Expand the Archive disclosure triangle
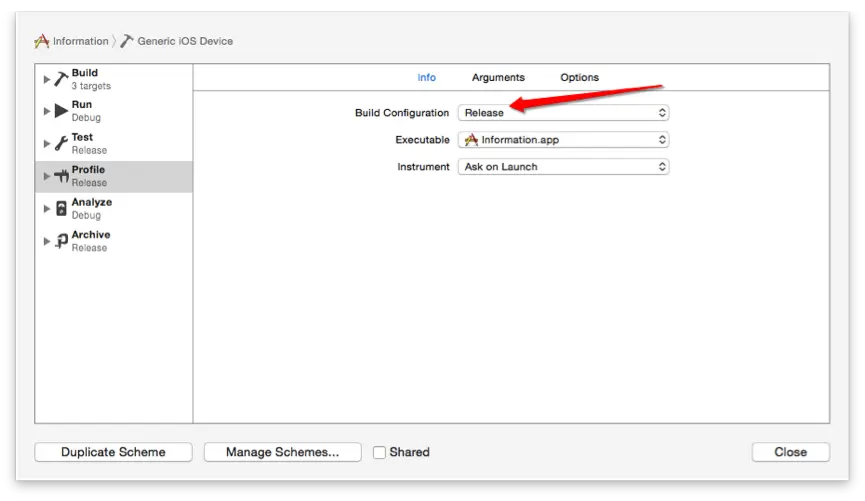This screenshot has width=865, height=501. pyautogui.click(x=47, y=242)
